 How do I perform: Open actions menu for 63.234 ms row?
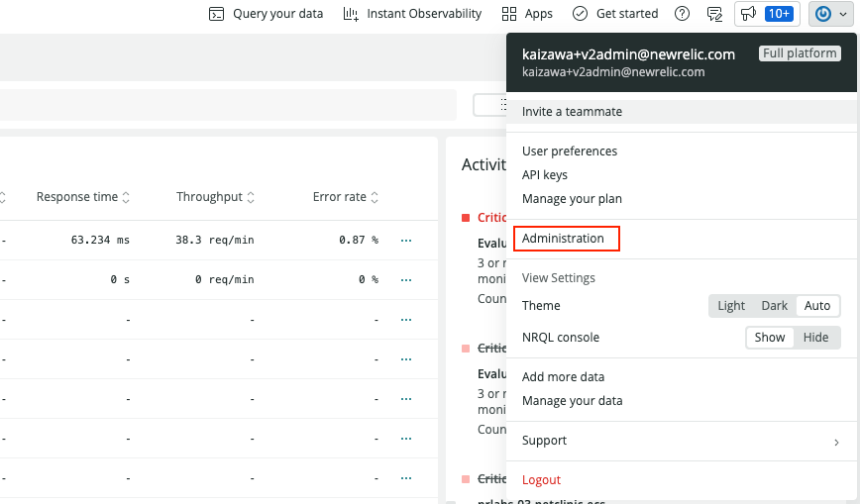pyautogui.click(x=406, y=241)
